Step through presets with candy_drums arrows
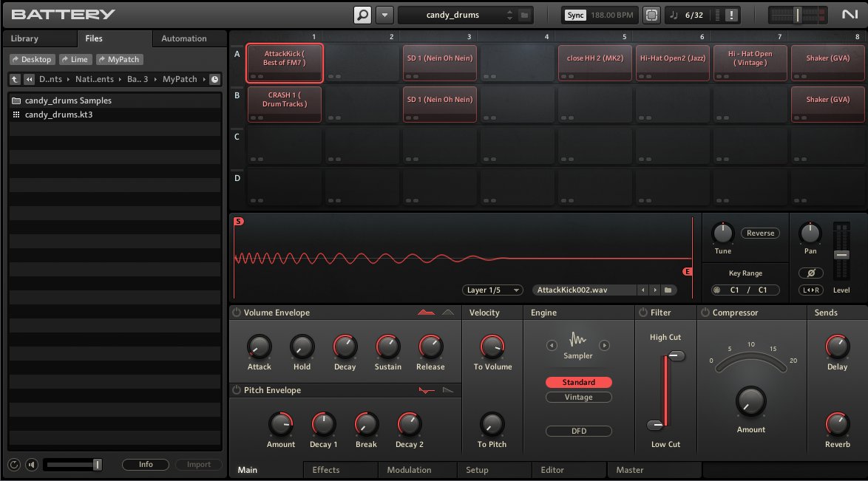This screenshot has height=481, width=868. [x=509, y=15]
